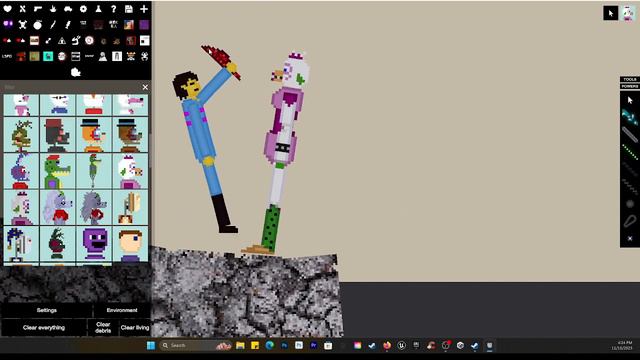
Task: Click Clear living button
Action: 135,327
